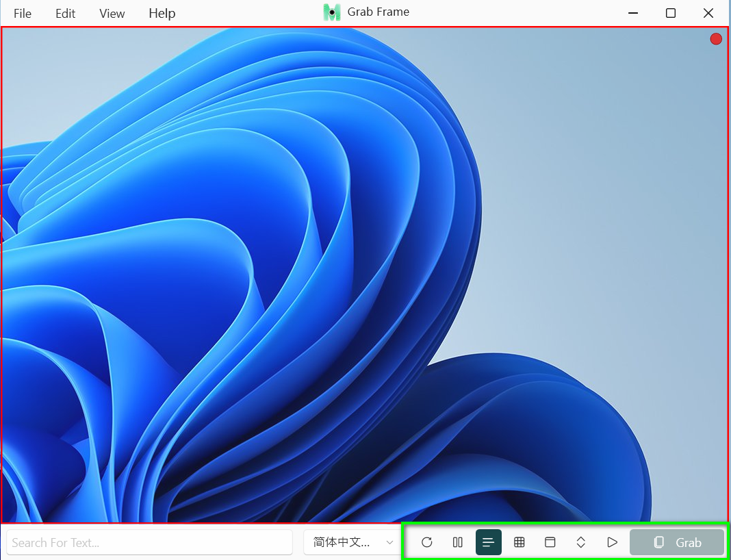The width and height of the screenshot is (731, 560).
Task: Open the Edit menu
Action: (x=65, y=14)
